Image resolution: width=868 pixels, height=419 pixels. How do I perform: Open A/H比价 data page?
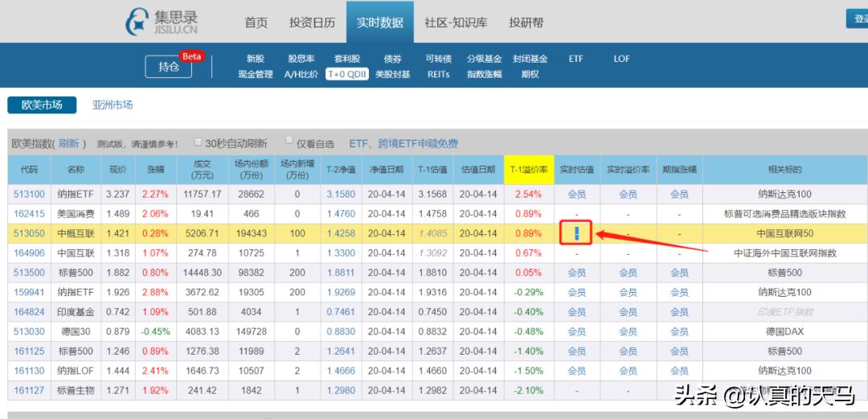tap(301, 74)
